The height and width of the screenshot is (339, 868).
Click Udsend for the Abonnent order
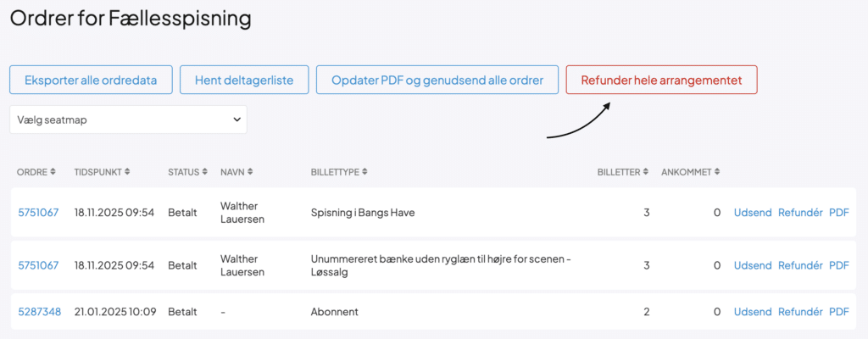[x=752, y=312]
